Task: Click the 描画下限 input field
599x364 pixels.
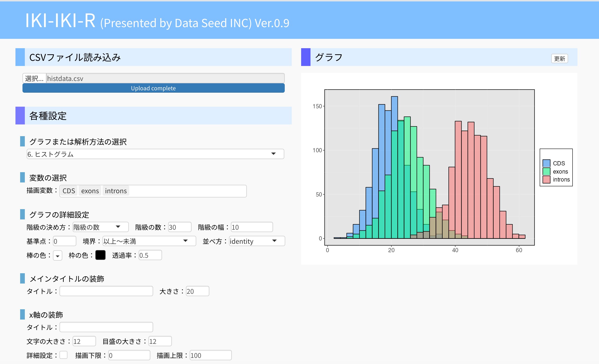Action: [x=129, y=355]
